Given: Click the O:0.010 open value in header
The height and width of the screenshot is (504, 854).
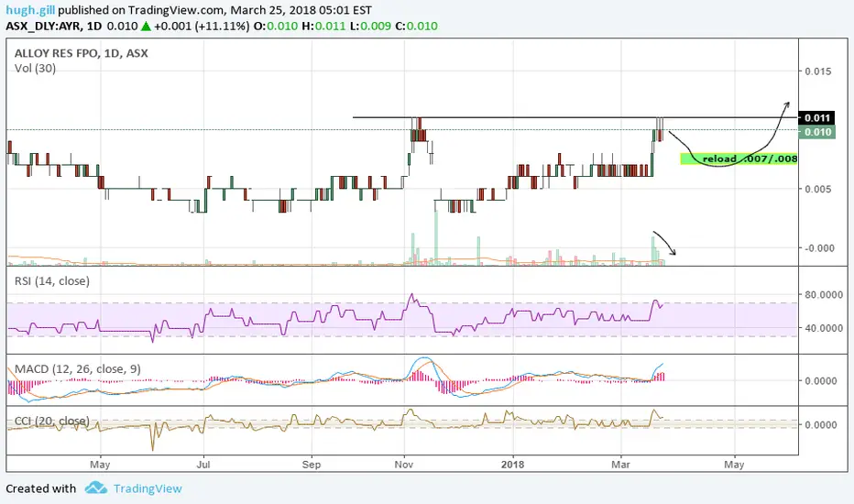Looking at the screenshot, I should 276,27.
